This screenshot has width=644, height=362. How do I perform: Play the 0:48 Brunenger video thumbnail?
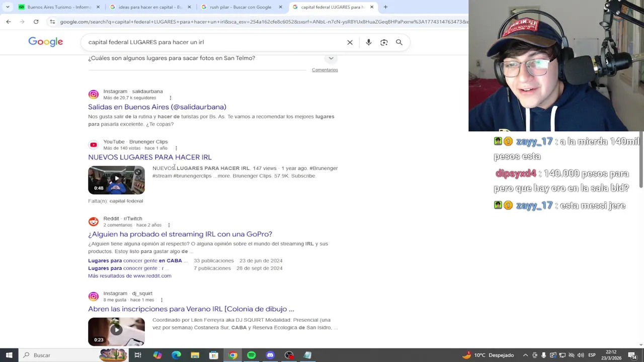tap(116, 180)
